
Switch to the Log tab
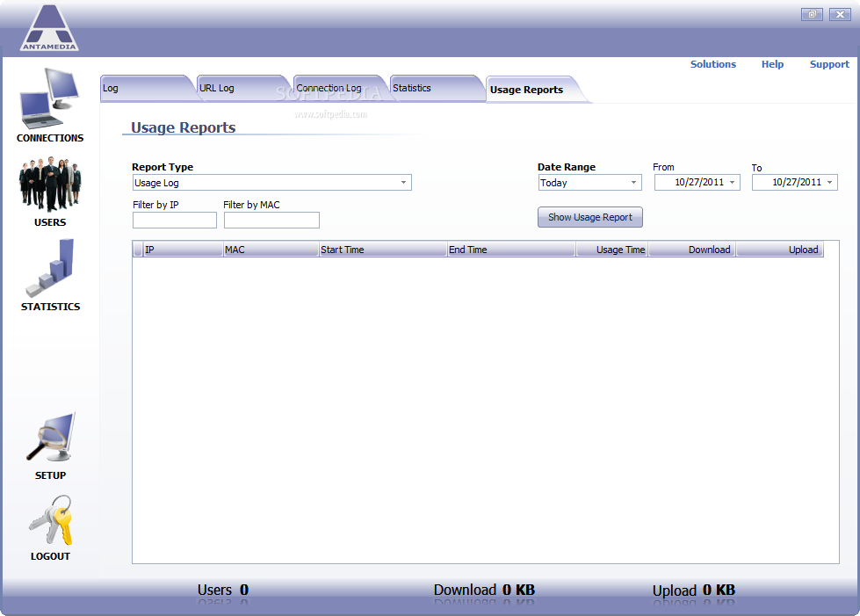click(x=147, y=88)
